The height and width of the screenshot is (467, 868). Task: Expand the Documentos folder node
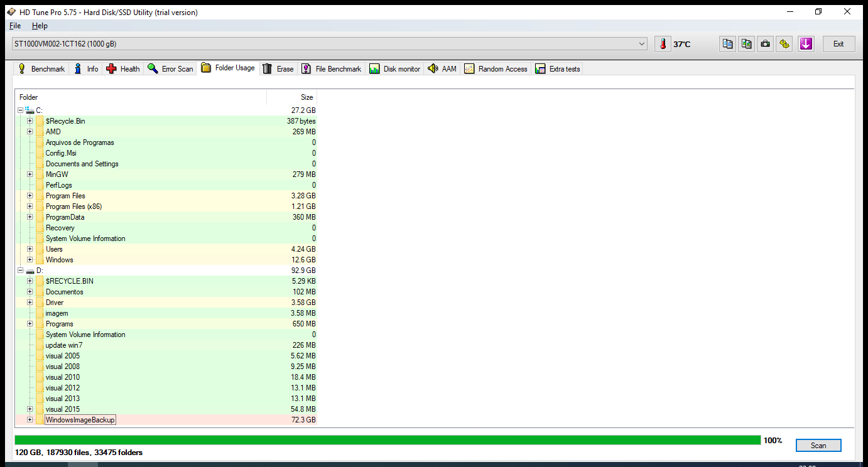[x=30, y=292]
